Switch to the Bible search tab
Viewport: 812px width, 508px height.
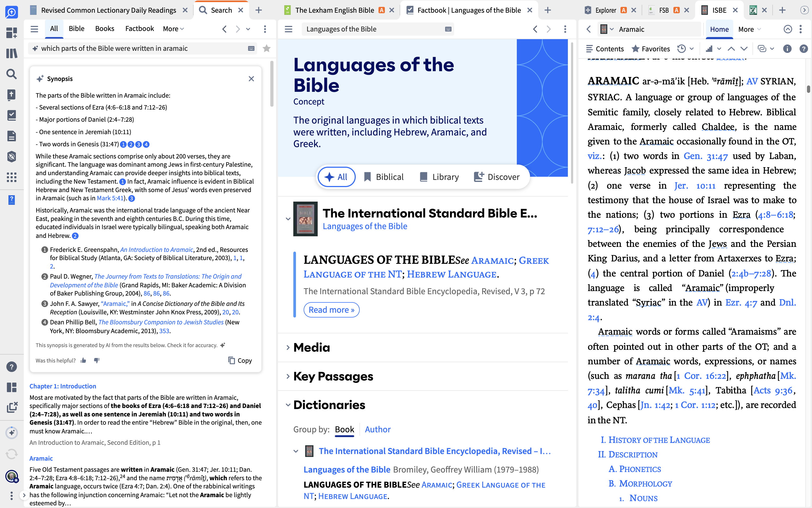click(76, 29)
